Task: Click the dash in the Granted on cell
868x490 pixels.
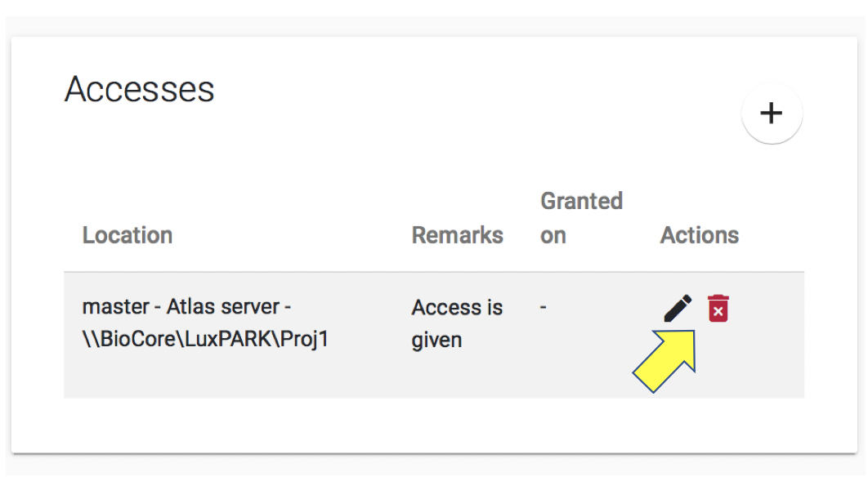Action: pyautogui.click(x=544, y=308)
